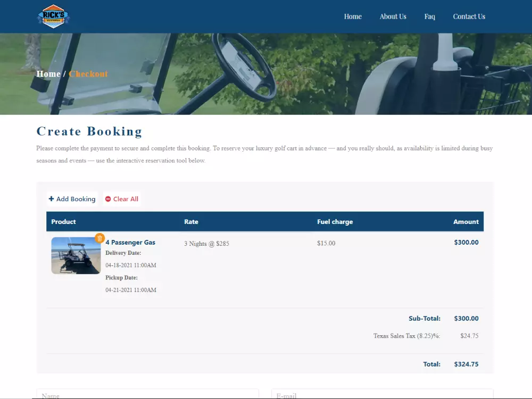The image size is (532, 399).
Task: Click the Product column header
Action: (x=63, y=221)
